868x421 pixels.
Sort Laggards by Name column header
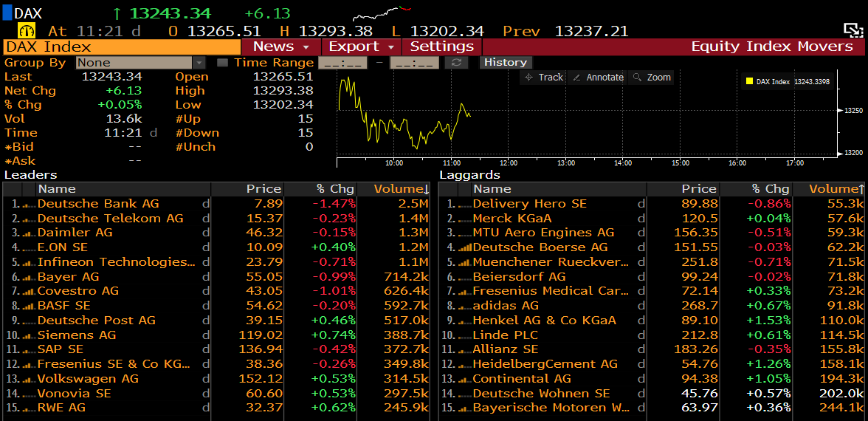tap(559, 189)
